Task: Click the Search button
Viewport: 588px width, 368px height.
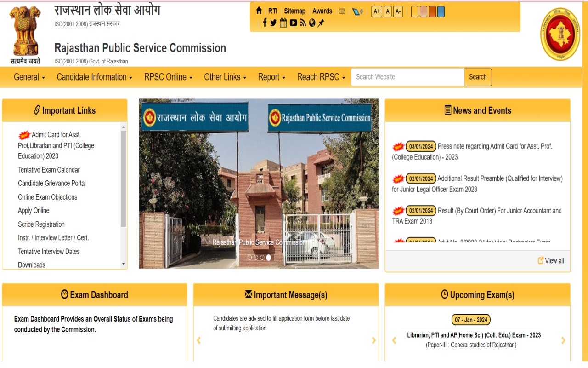Action: click(478, 77)
